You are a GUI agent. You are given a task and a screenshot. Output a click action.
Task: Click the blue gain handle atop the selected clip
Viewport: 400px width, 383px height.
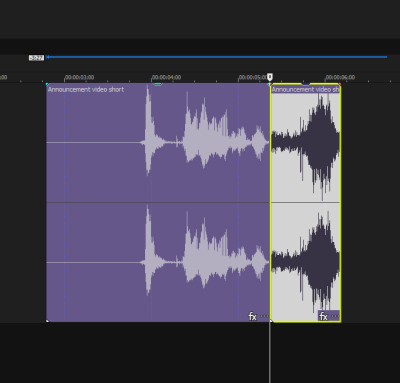[306, 84]
